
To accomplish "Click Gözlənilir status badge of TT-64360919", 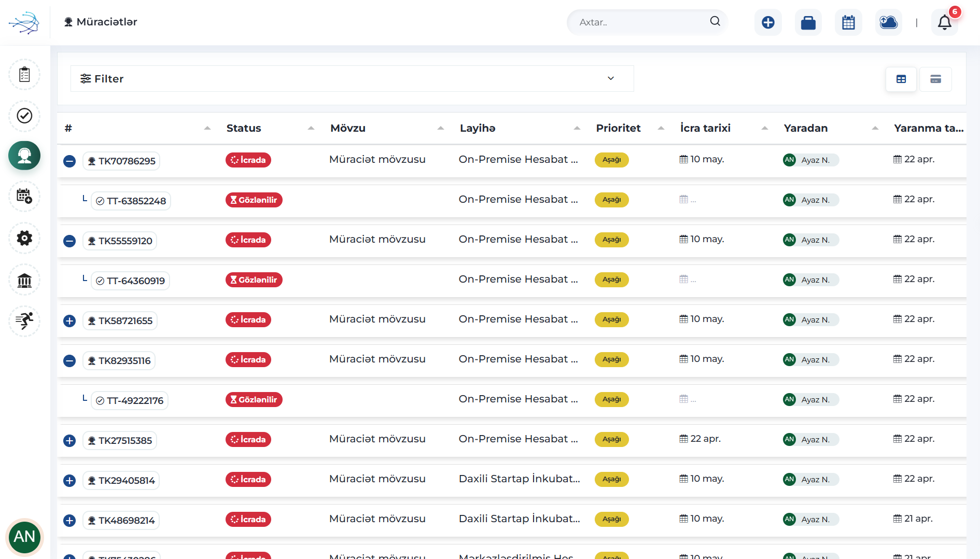I will pos(254,280).
